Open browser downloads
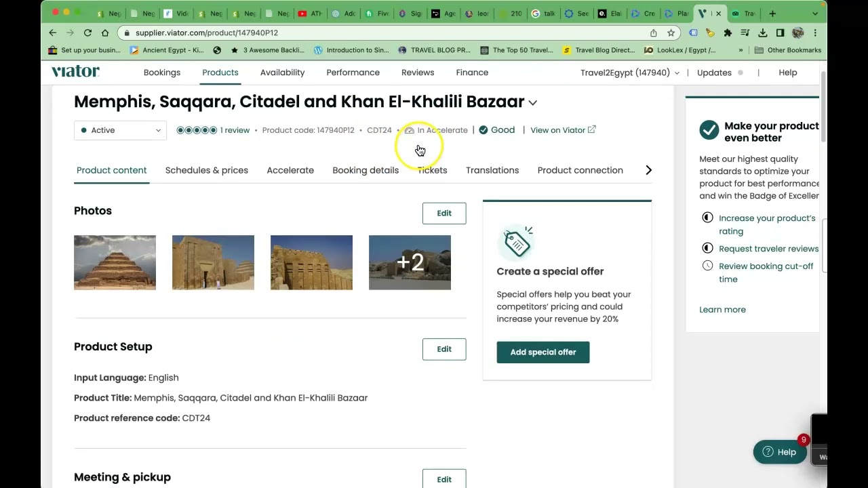The image size is (868, 488). 763,33
